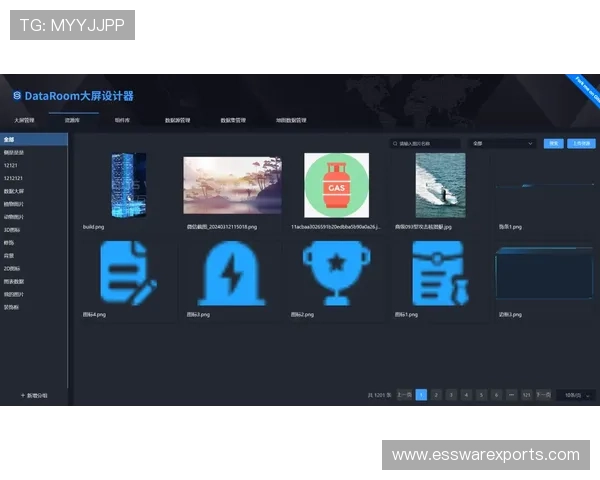Go to page 4 in pagination

pos(466,395)
